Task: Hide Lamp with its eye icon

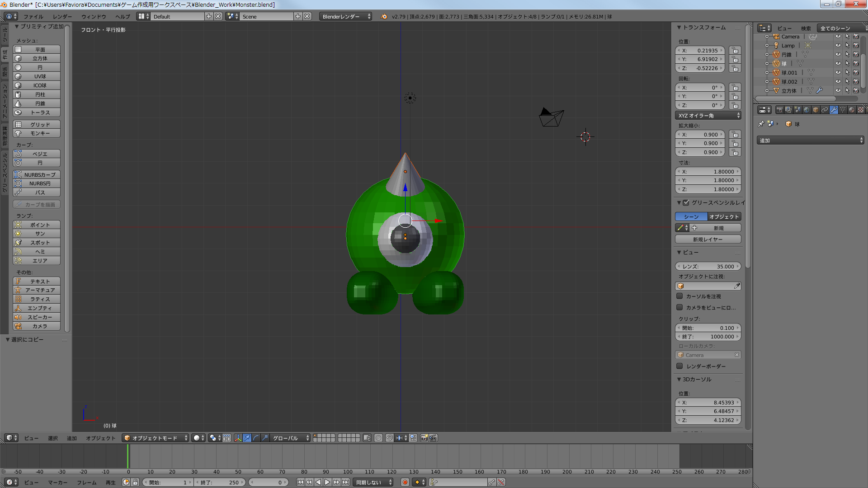Action: [838, 46]
